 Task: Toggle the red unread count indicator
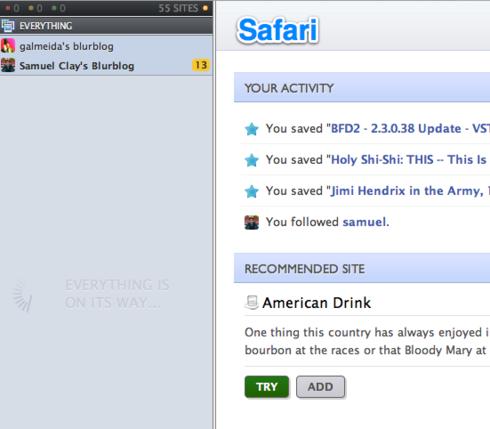pos(12,8)
